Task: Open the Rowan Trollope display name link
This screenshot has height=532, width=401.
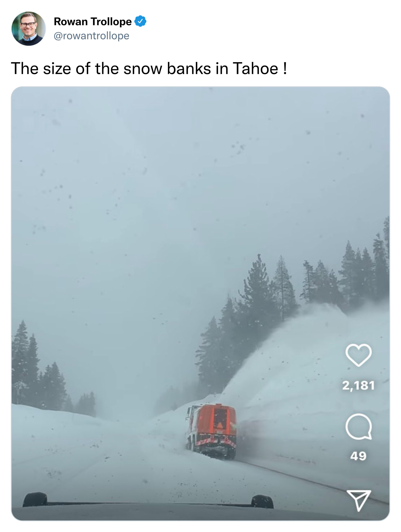Action: tap(93, 21)
